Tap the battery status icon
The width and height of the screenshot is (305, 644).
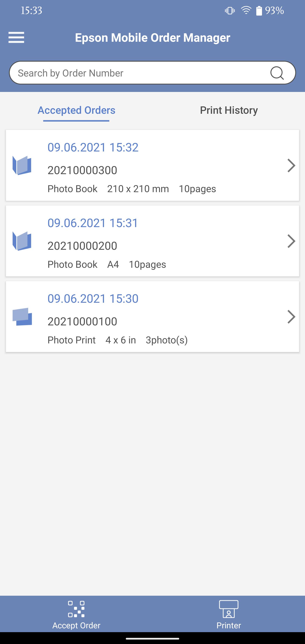259,11
